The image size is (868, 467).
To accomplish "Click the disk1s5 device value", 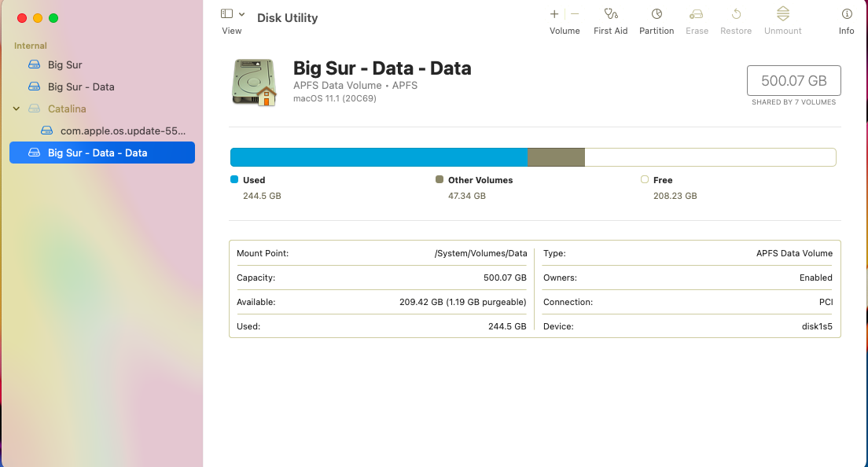I will coord(817,326).
